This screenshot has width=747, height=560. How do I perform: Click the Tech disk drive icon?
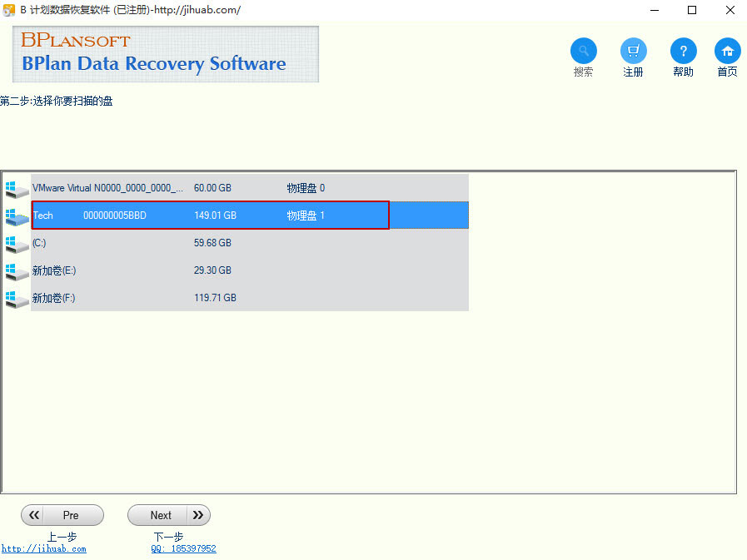(x=16, y=216)
